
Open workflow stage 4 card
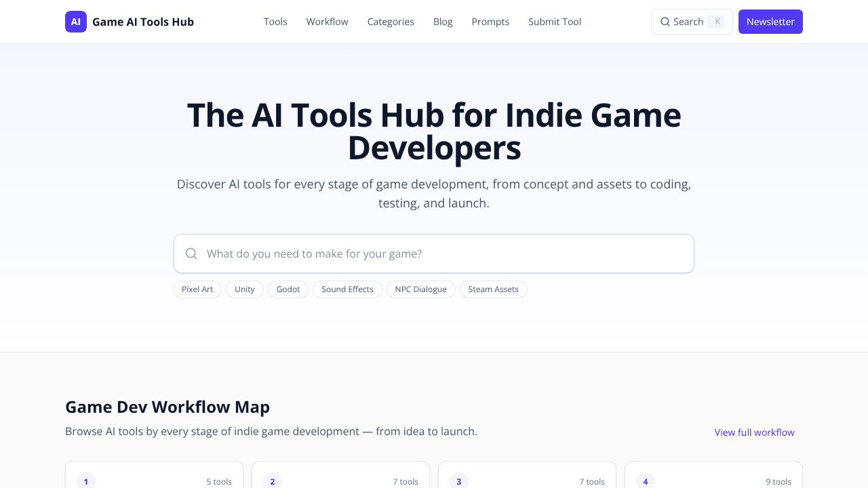point(713,475)
